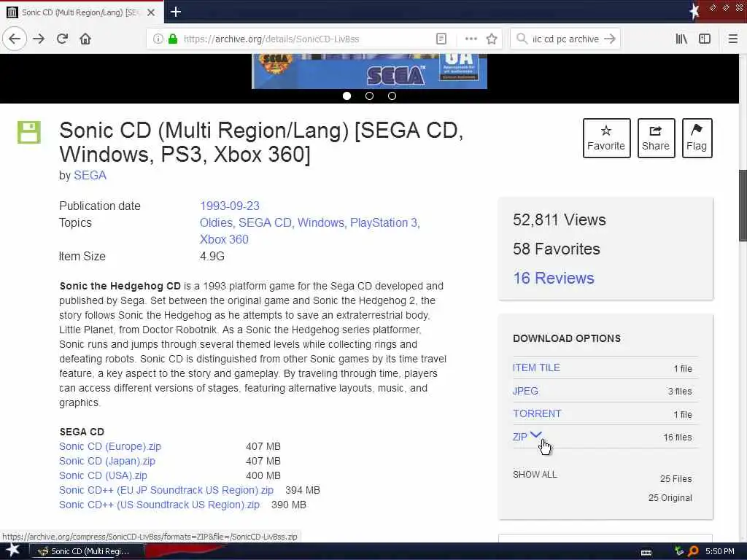747x560 pixels.
Task: Show the browser sidebar
Action: coord(705,39)
